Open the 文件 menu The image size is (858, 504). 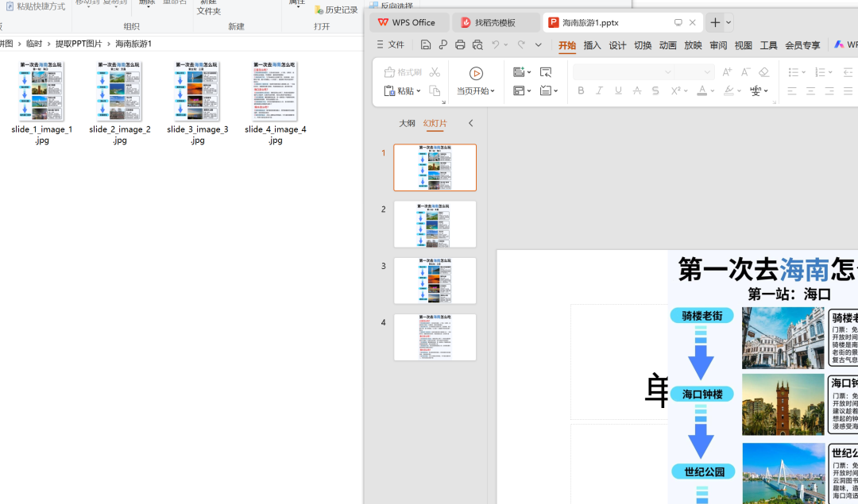point(391,44)
